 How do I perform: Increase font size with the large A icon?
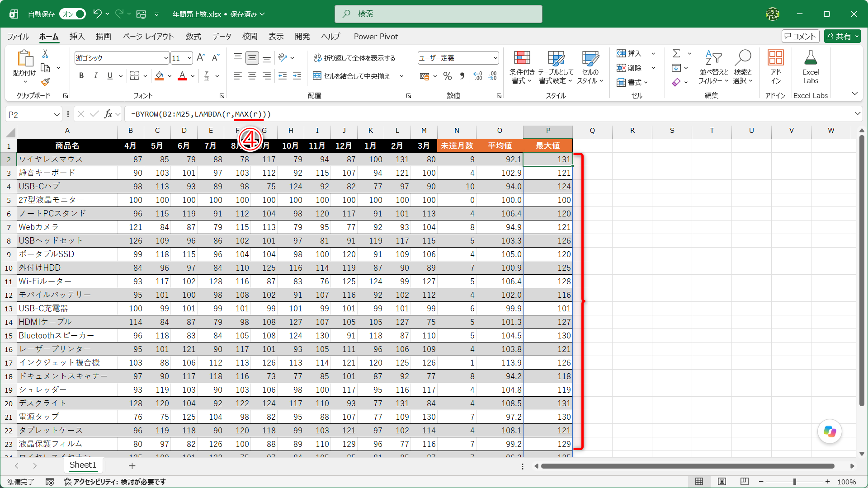coord(201,57)
